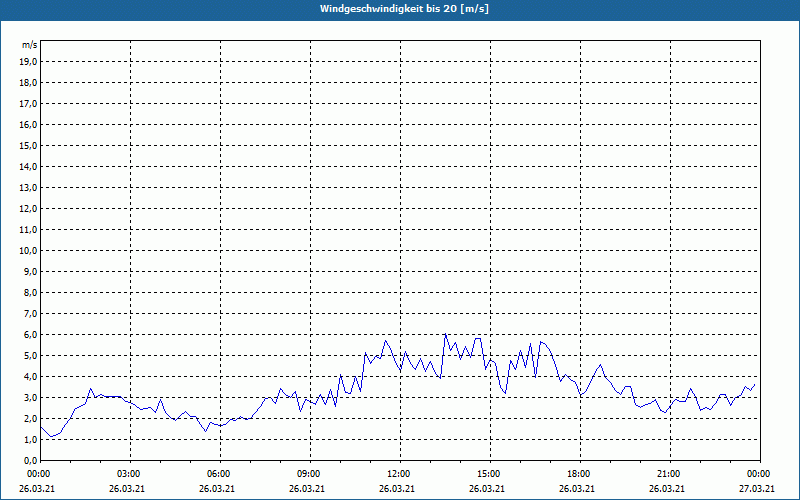Image resolution: width=800 pixels, height=500 pixels.
Task: Select the 10,0 y-axis value
Action: tap(28, 251)
